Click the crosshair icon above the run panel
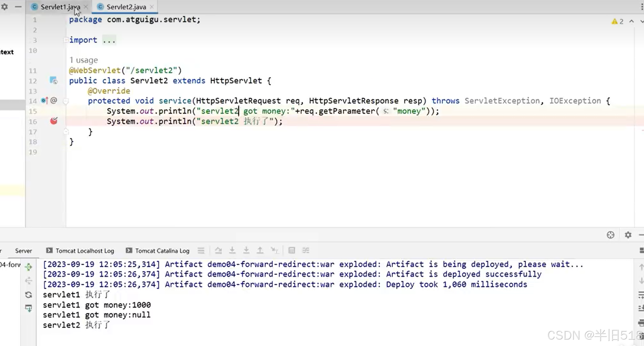This screenshot has height=346, width=644. click(611, 235)
